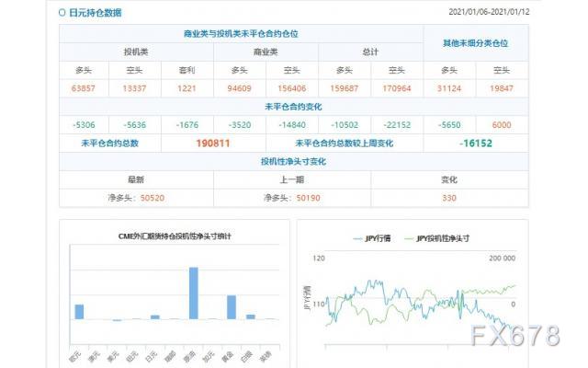Click the 变化 column header
This screenshot has height=368, width=588.
click(x=449, y=180)
